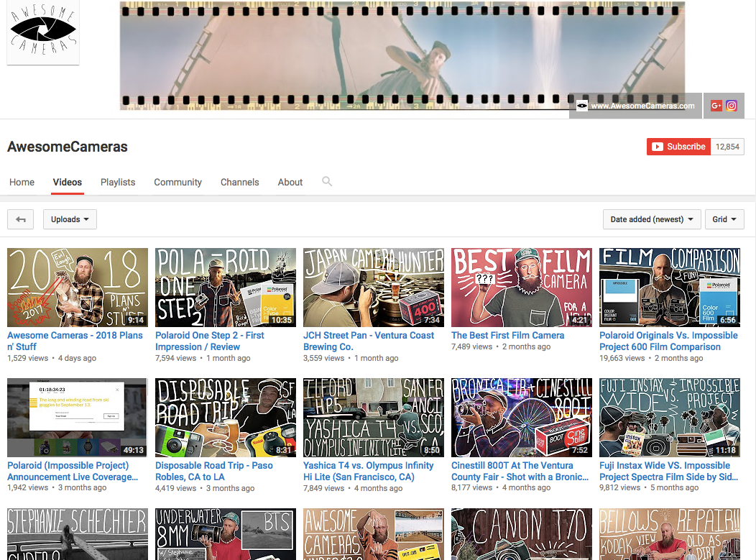Select the Videos tab
The height and width of the screenshot is (560, 756).
tap(68, 183)
